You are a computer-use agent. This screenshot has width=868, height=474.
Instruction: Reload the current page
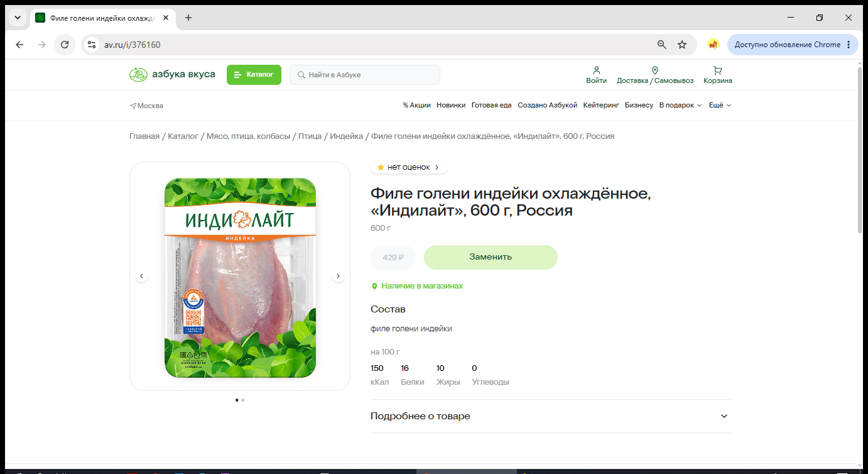click(x=65, y=45)
